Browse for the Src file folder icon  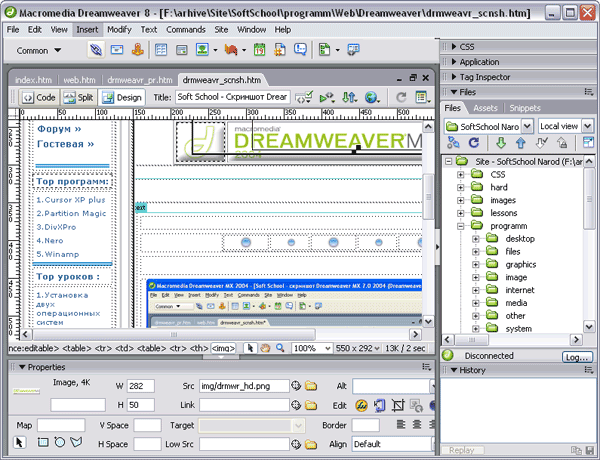click(x=311, y=386)
